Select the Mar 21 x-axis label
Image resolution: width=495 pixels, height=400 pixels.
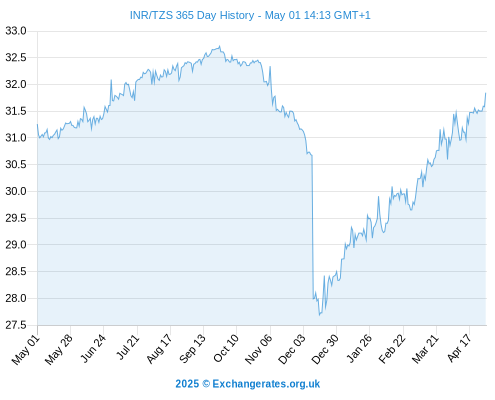pos(425,349)
